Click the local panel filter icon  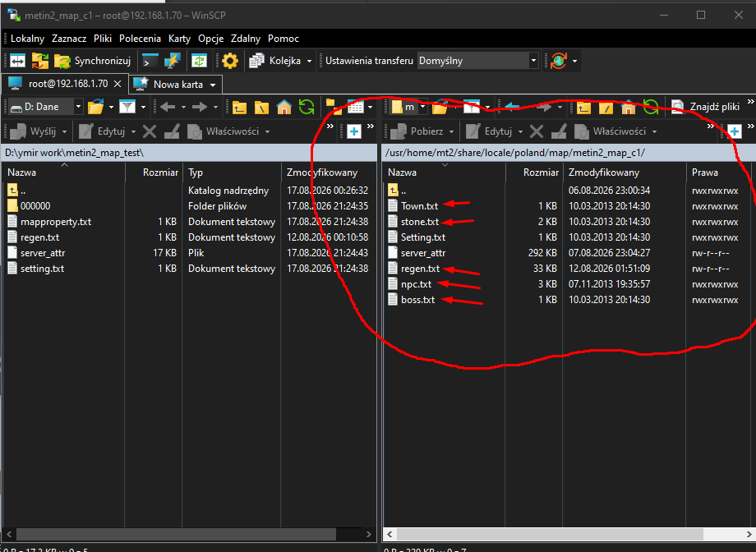click(127, 107)
